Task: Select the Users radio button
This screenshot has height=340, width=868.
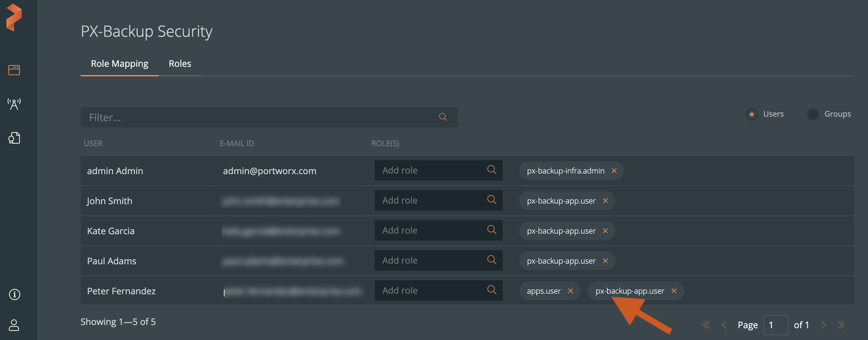Action: (751, 114)
